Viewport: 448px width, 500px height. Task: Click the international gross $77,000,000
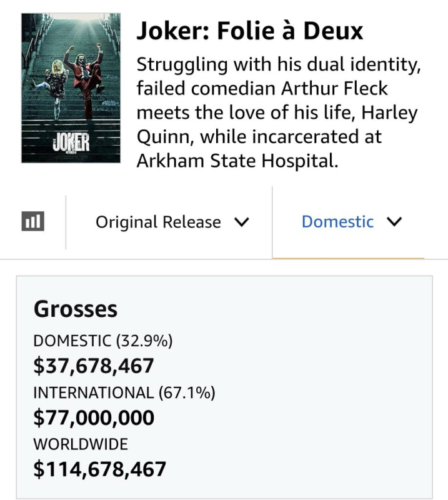click(93, 417)
